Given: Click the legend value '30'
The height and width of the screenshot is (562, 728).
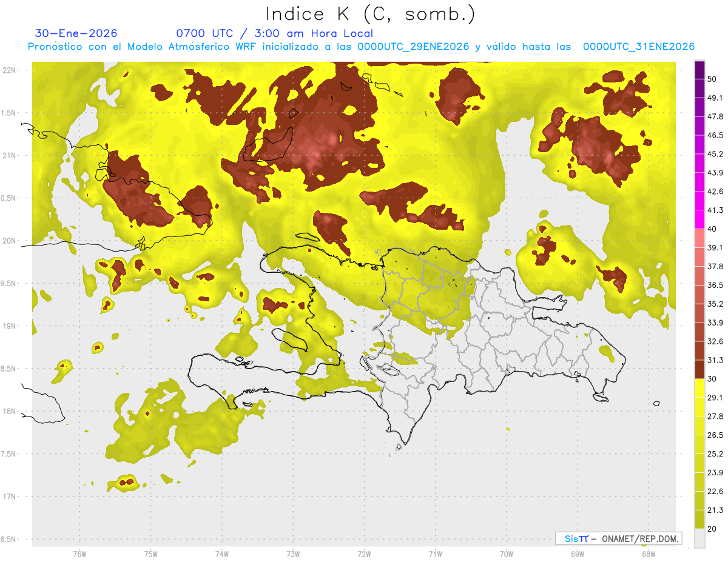Looking at the screenshot, I should 713,379.
